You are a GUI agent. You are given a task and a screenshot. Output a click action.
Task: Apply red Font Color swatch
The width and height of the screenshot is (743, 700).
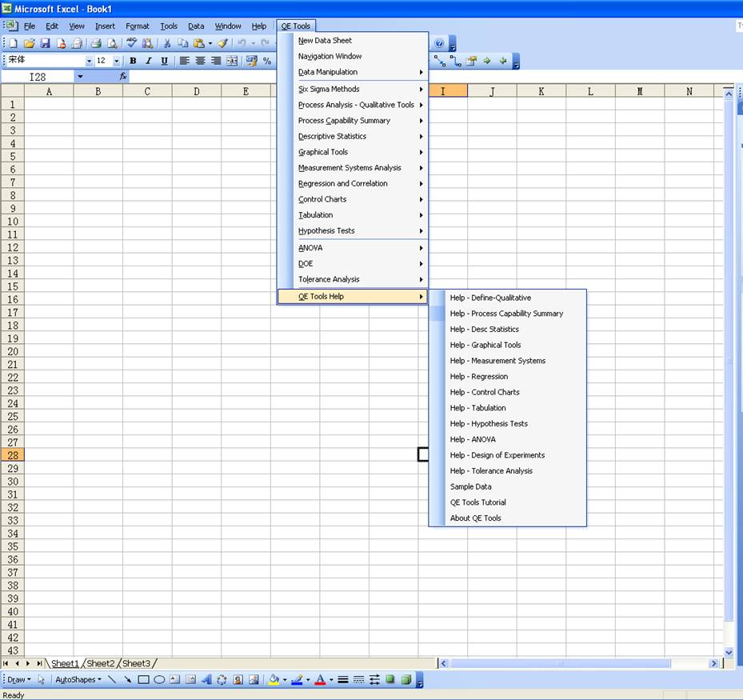(321, 680)
